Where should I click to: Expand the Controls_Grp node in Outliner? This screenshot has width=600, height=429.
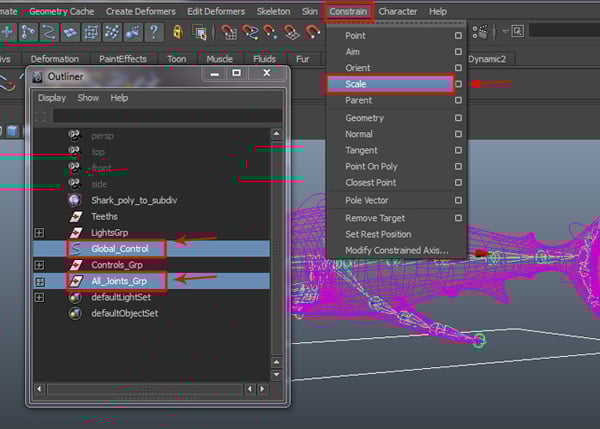point(39,265)
